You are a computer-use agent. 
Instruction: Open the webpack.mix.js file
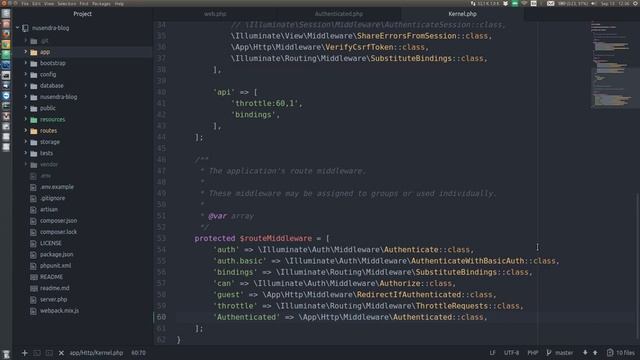click(x=60, y=311)
